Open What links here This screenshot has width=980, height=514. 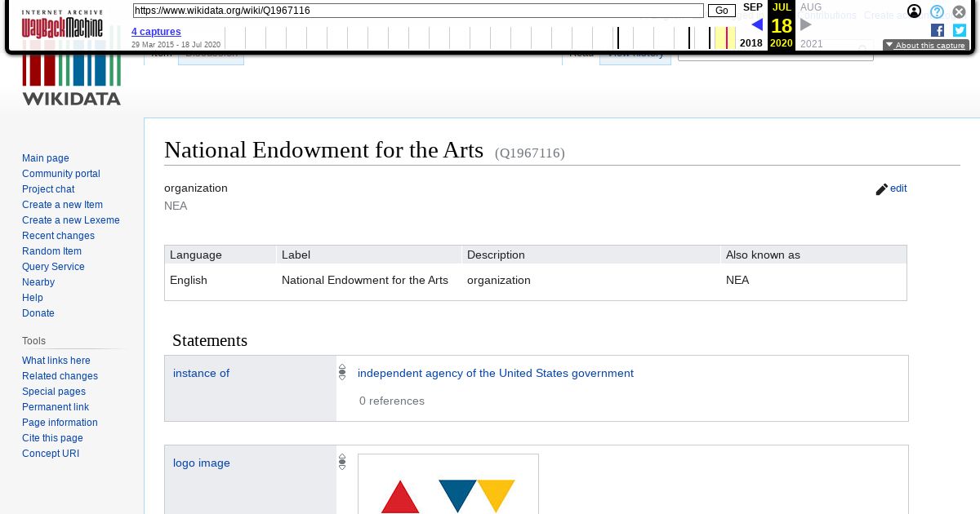56,361
